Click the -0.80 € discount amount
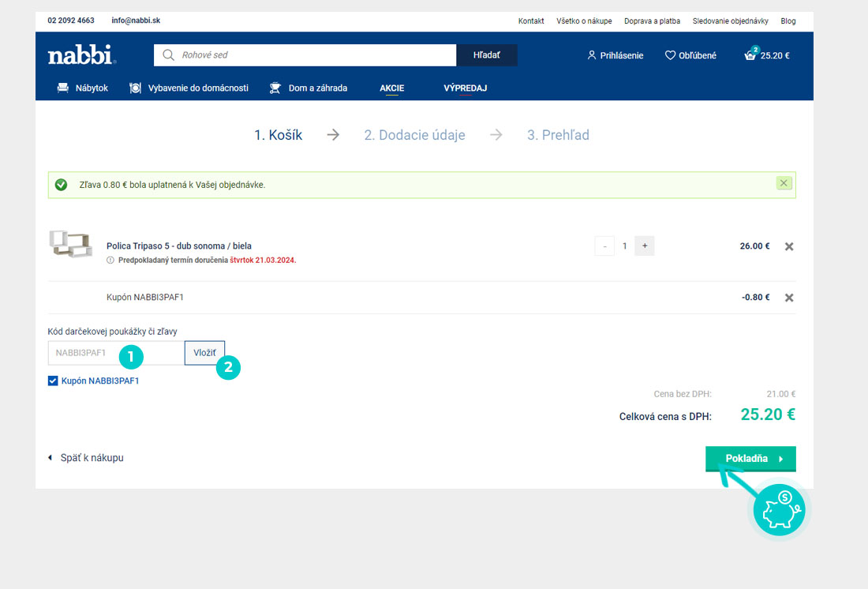The image size is (868, 589). coord(756,297)
